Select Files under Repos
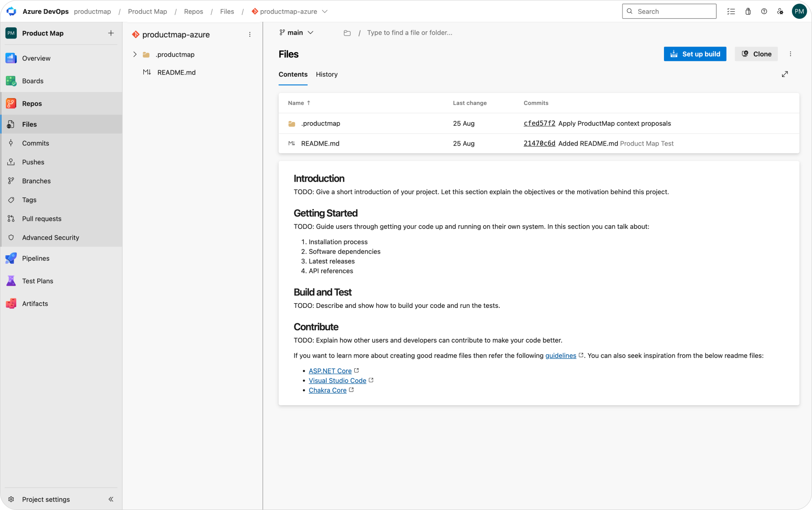812x510 pixels. (61, 124)
